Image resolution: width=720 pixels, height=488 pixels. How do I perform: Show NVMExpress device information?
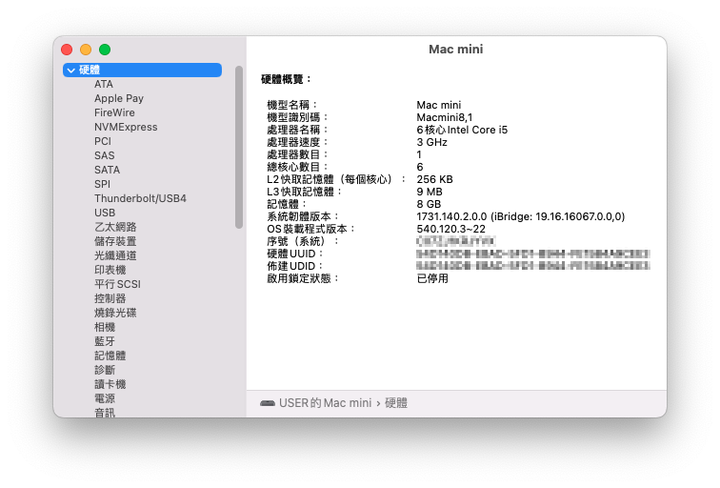(126, 127)
